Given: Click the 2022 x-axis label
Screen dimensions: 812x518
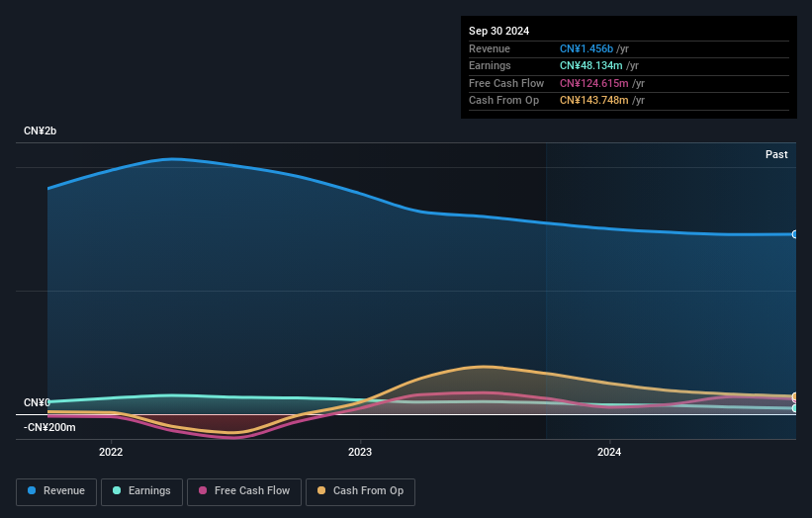Looking at the screenshot, I should tap(111, 452).
